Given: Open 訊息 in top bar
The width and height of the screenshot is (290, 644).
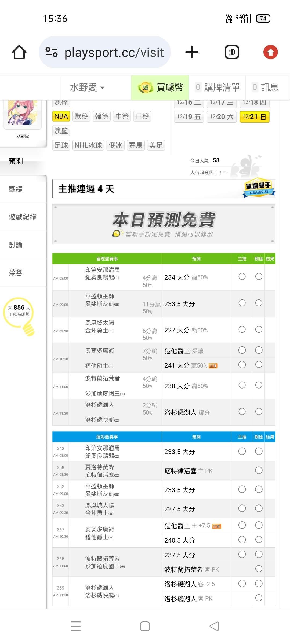Looking at the screenshot, I should (266, 87).
